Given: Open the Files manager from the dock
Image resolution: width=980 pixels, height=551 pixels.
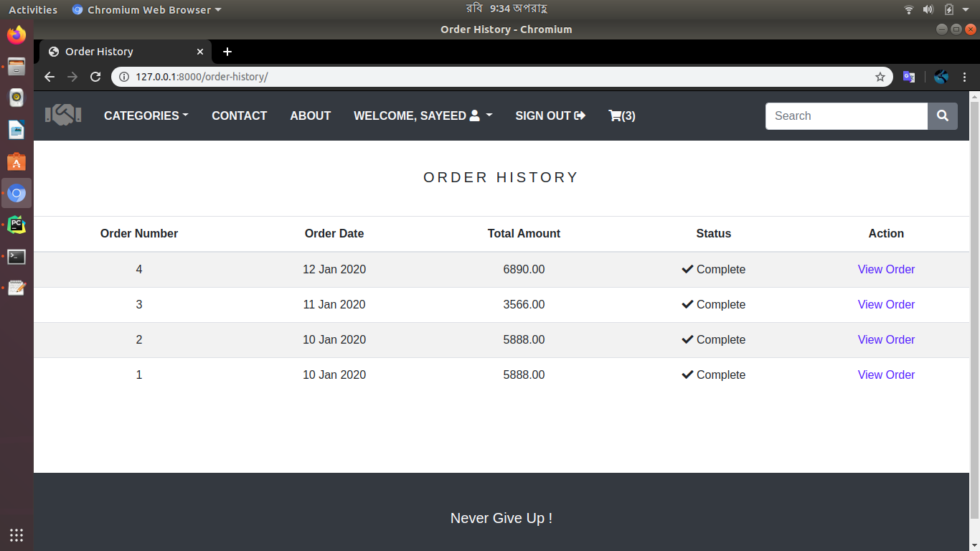Looking at the screenshot, I should click(x=17, y=67).
